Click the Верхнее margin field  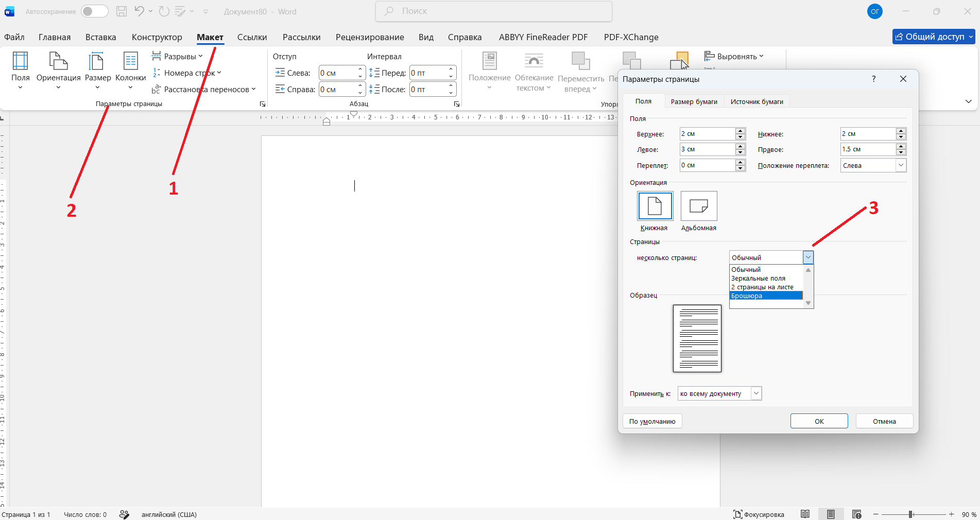tap(708, 134)
